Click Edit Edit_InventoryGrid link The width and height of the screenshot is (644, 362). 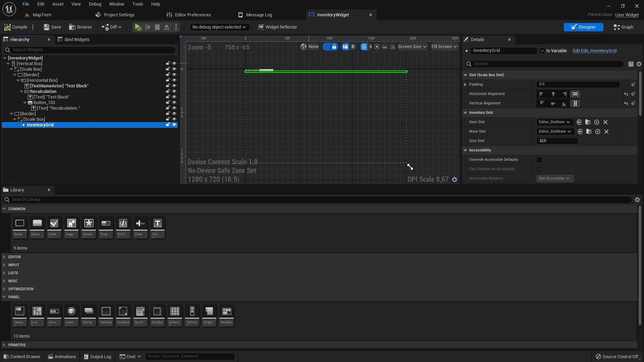click(x=594, y=51)
